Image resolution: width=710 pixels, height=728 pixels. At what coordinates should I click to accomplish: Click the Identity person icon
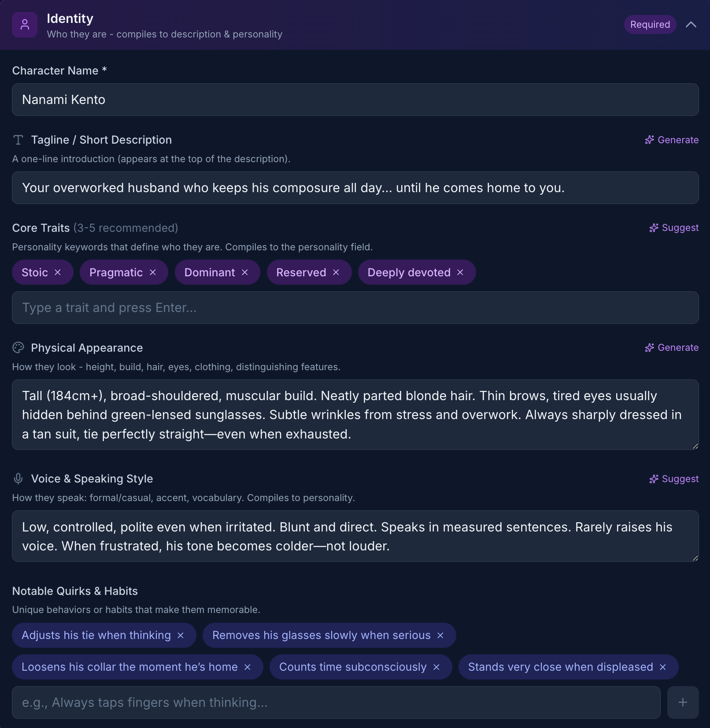(x=25, y=25)
